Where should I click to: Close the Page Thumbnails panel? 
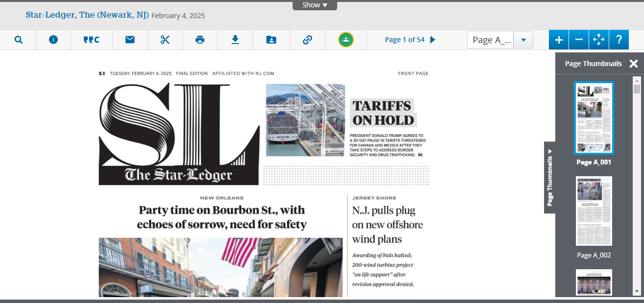click(x=634, y=63)
